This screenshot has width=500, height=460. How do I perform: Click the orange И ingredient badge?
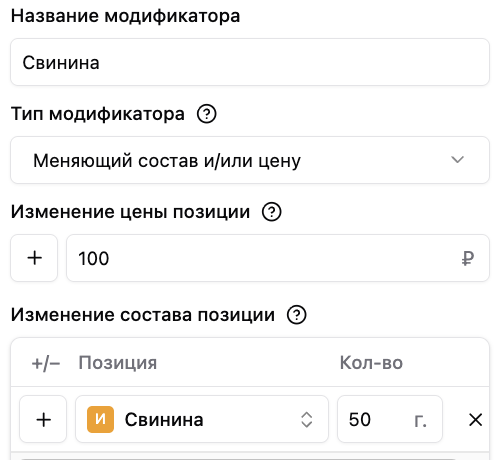tap(100, 419)
